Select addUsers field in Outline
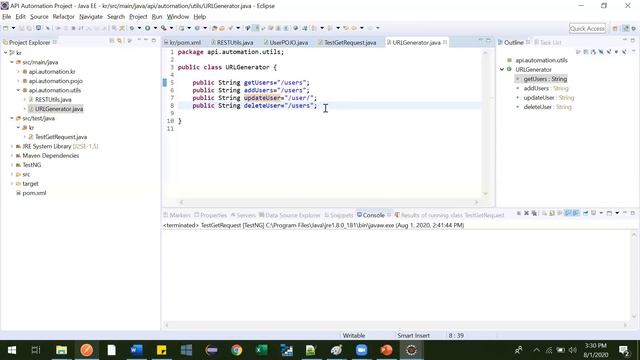 coord(546,88)
